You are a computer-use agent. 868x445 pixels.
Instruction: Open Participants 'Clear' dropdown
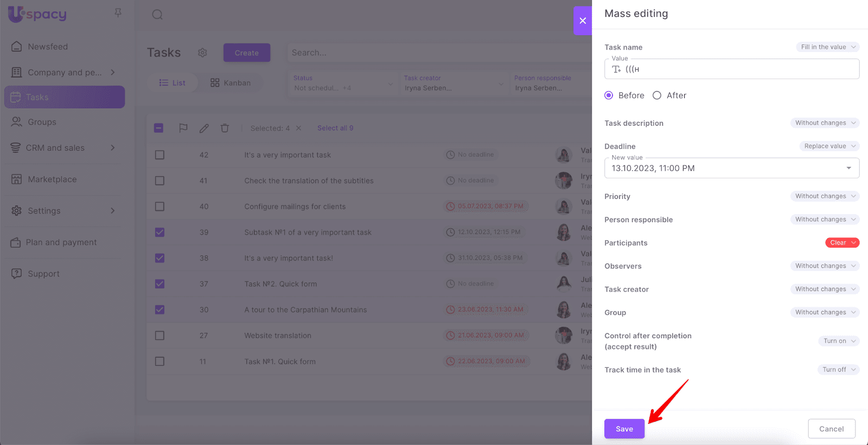click(x=843, y=243)
